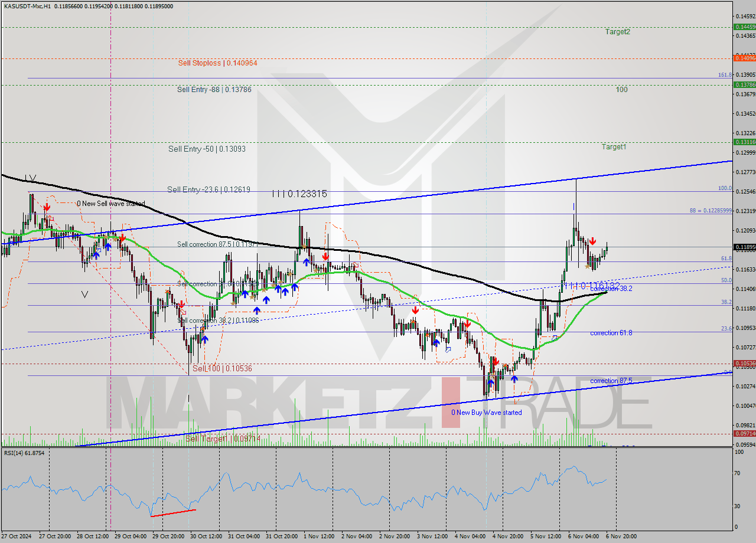Click the 'Sell Entry -88 | 0.13786' label
The width and height of the screenshot is (756, 543).
pos(214,90)
